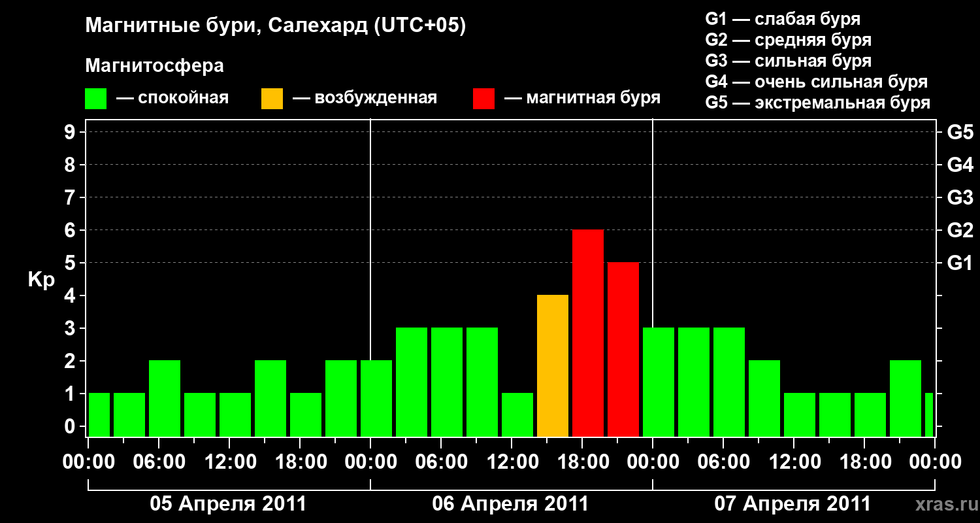Screen dimensions: 980x523
Task: Click the 12:00 time label for 05 April
Action: click(x=229, y=462)
